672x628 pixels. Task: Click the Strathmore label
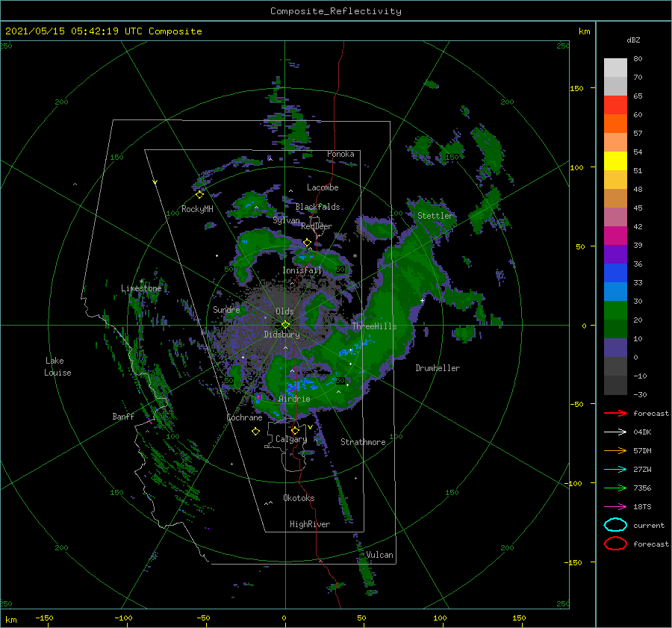[363, 442]
